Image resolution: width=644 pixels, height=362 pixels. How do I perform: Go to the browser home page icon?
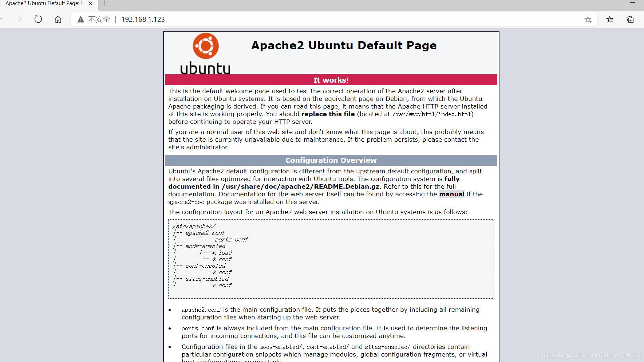(58, 19)
